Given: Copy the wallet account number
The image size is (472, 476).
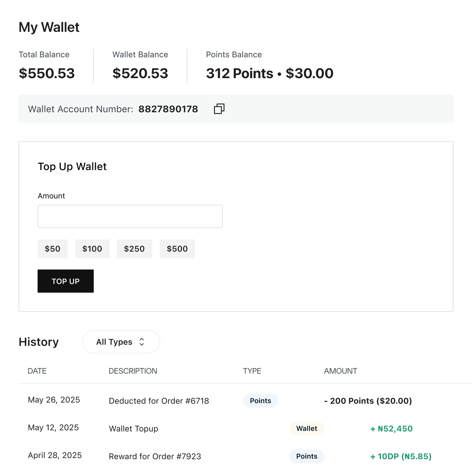Looking at the screenshot, I should [x=219, y=109].
